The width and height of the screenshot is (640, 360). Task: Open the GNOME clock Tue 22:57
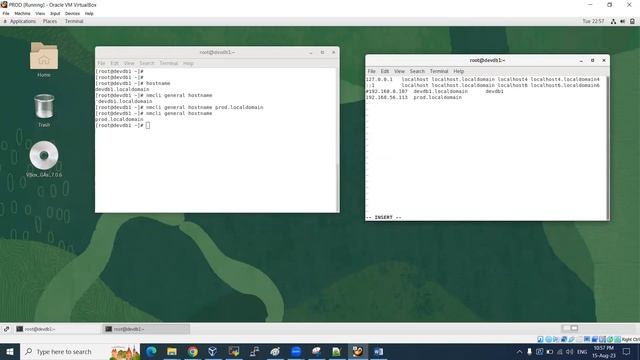(x=593, y=21)
